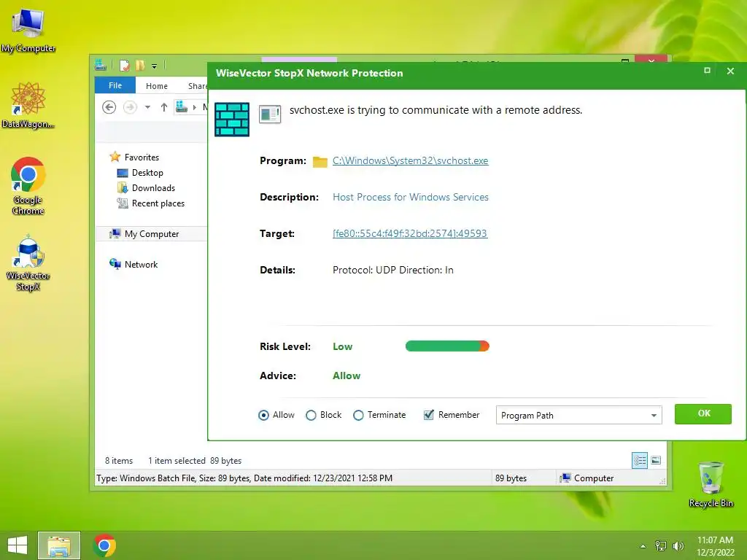This screenshot has height=560, width=747.
Task: Click the green OK button
Action: 703,414
